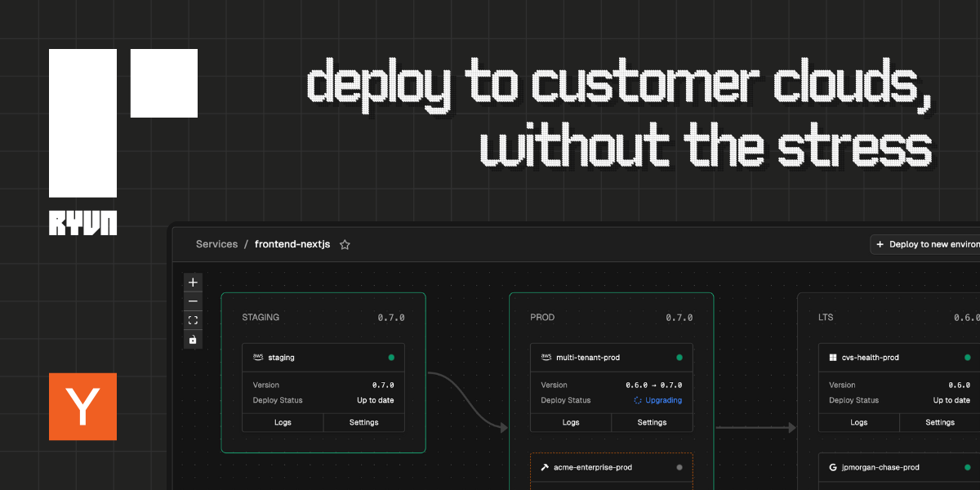
Task: Click wrench icon on acme-enterprise-prod card
Action: point(545,467)
